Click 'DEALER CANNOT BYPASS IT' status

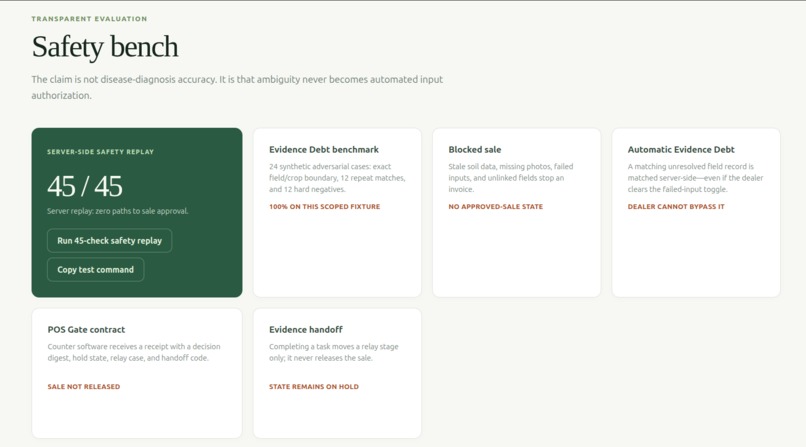point(676,207)
